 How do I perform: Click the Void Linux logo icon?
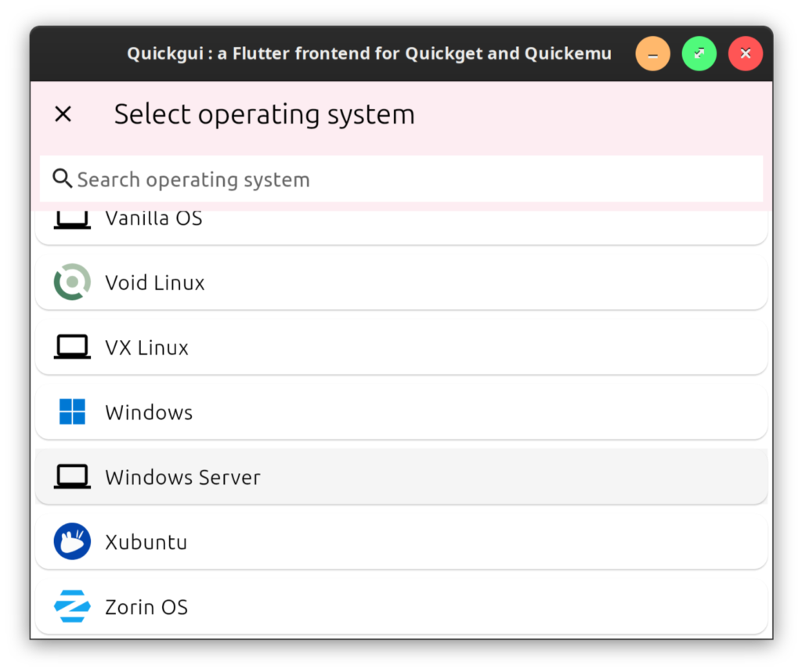pos(72,282)
